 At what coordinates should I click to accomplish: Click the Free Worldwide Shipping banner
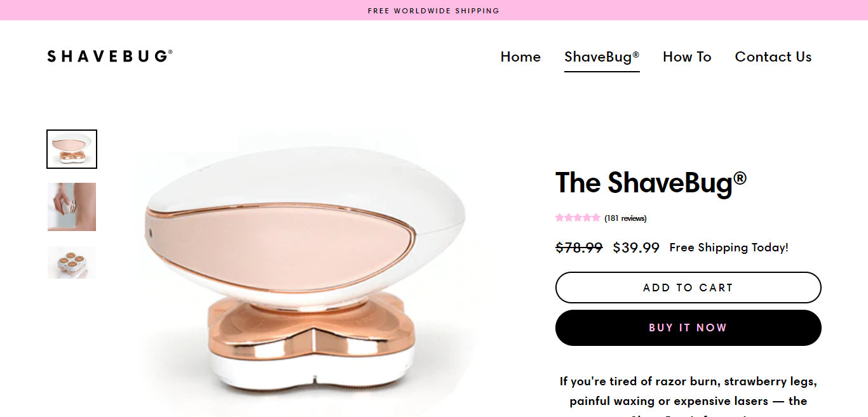(x=434, y=10)
